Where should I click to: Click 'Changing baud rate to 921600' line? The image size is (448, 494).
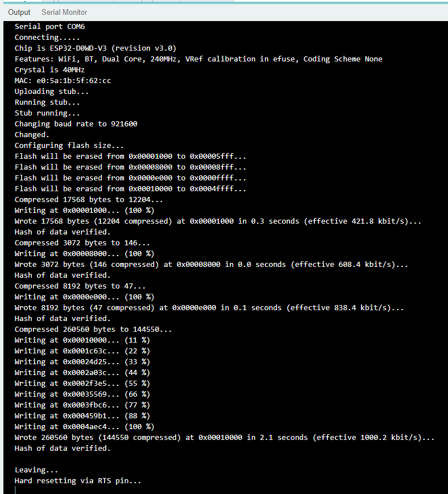[x=76, y=124]
